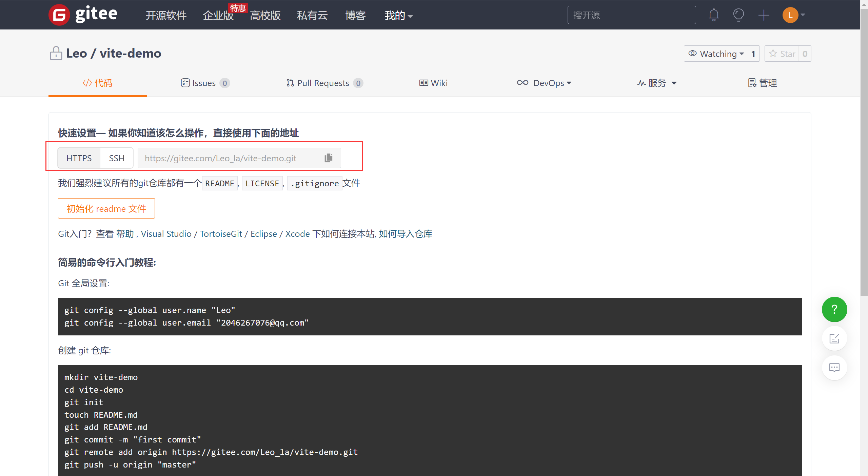Click the plus/create new icon

[764, 15]
